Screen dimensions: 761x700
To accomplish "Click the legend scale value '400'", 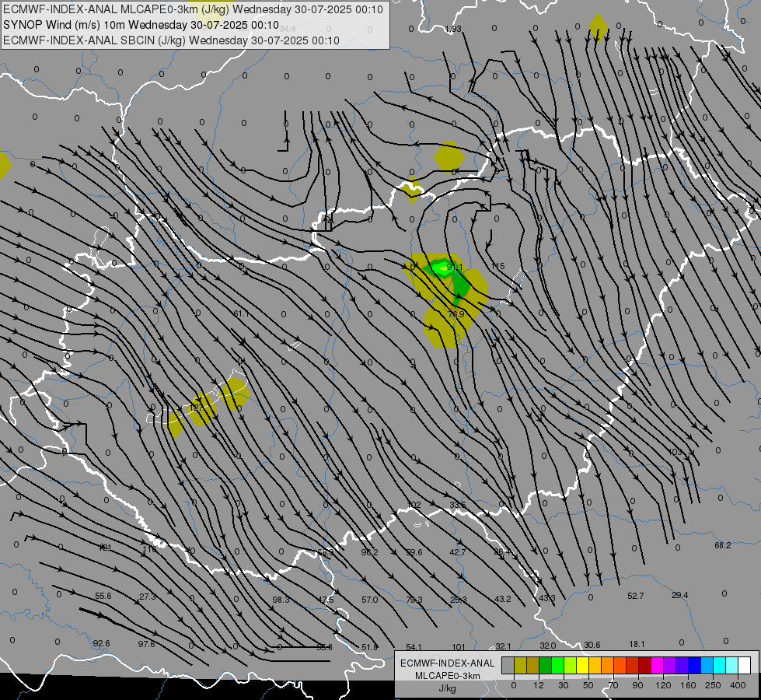I will coord(738,685).
